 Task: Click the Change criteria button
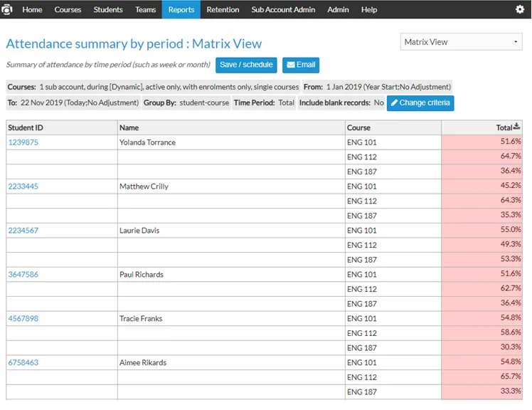coord(420,103)
